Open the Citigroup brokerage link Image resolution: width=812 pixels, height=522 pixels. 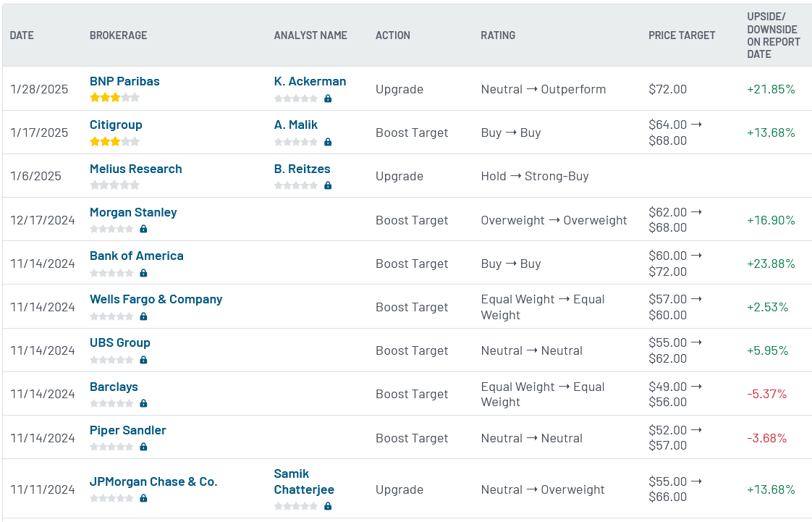(116, 125)
